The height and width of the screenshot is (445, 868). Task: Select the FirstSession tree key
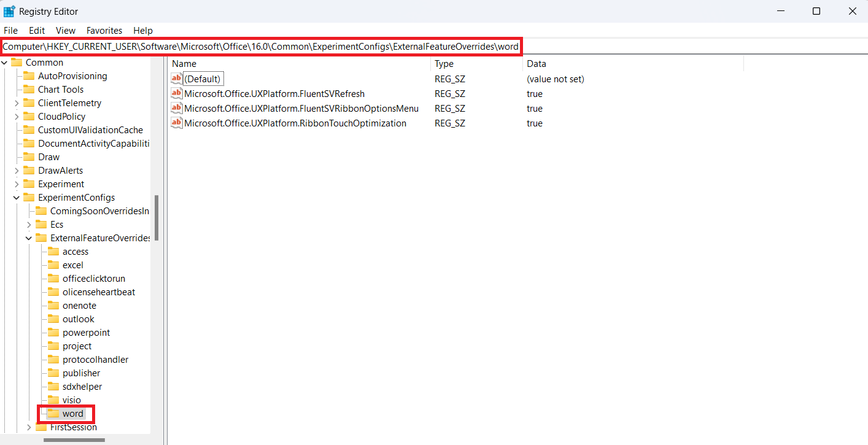pyautogui.click(x=74, y=427)
